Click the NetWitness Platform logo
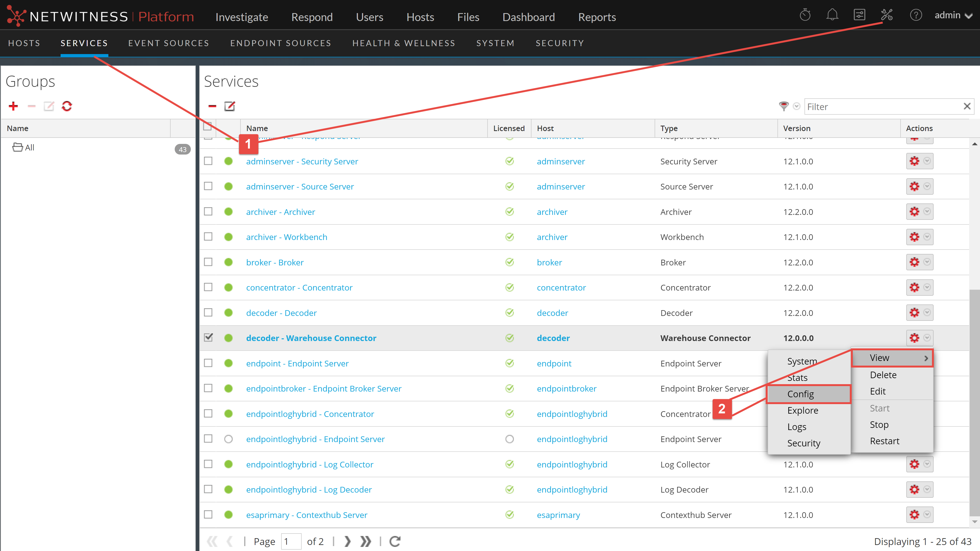The image size is (980, 551). click(100, 16)
